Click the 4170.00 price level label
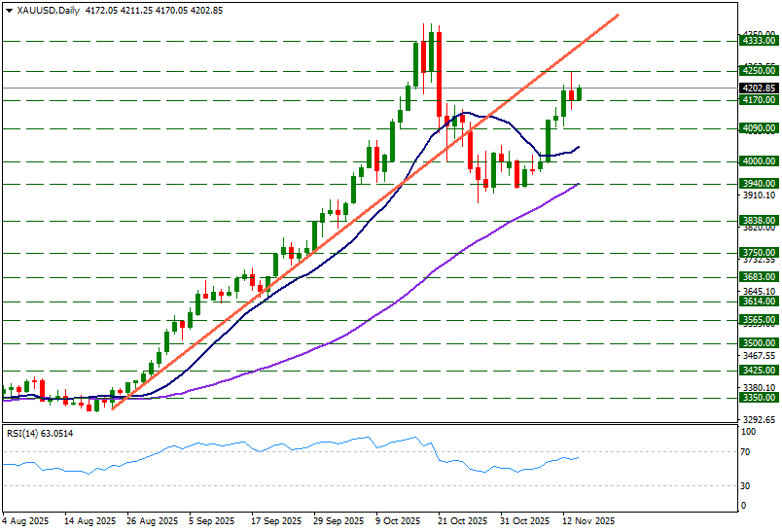This screenshot has height=532, width=782. click(758, 100)
